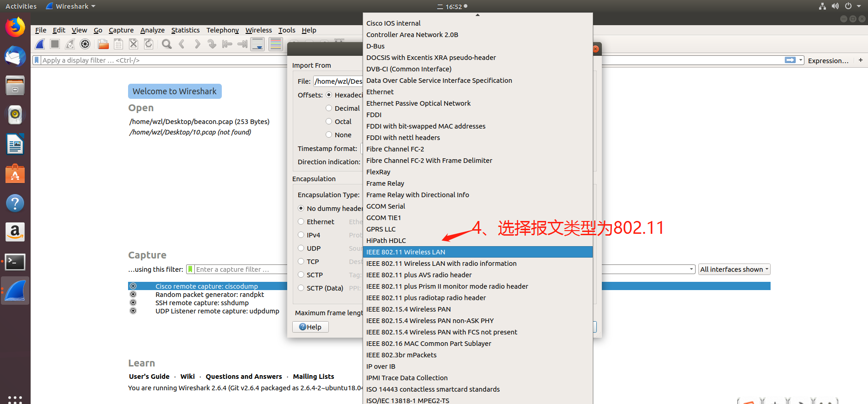Click the stop capture square icon
The width and height of the screenshot is (868, 404).
[x=55, y=44]
